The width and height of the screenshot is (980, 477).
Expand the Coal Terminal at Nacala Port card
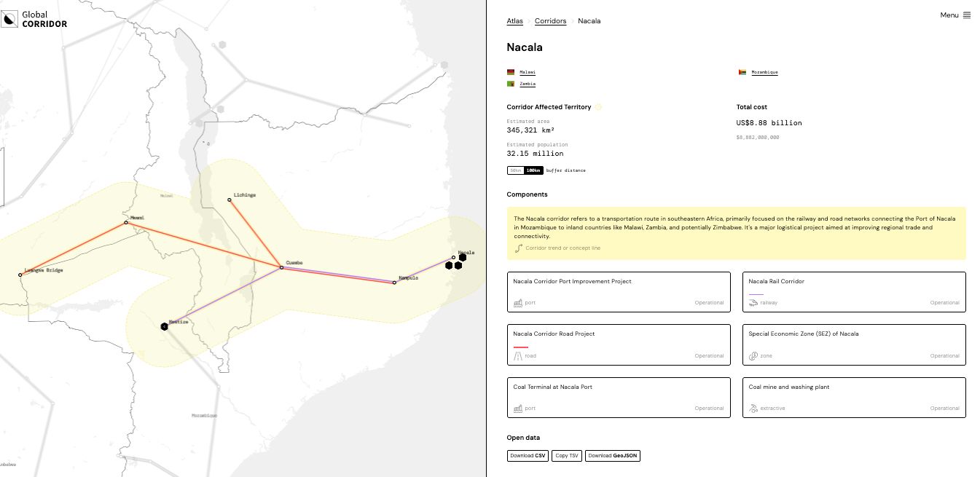[x=619, y=398]
